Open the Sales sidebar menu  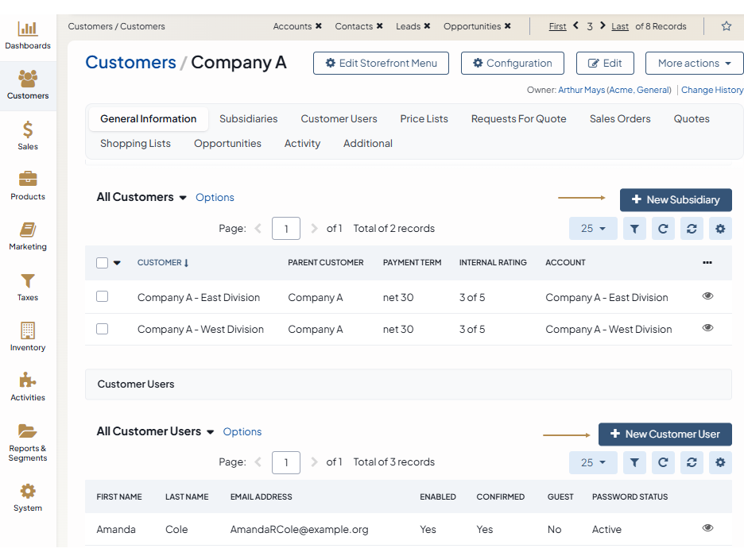coord(28,136)
